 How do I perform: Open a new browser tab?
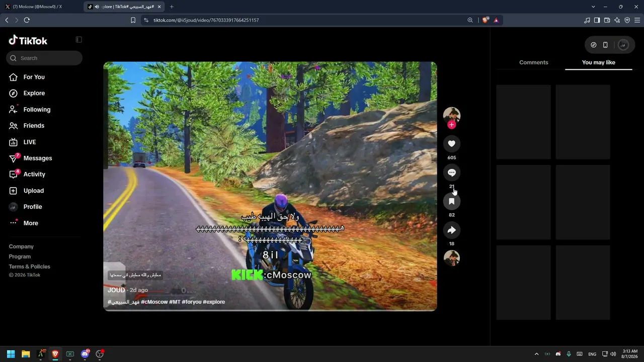tap(172, 7)
